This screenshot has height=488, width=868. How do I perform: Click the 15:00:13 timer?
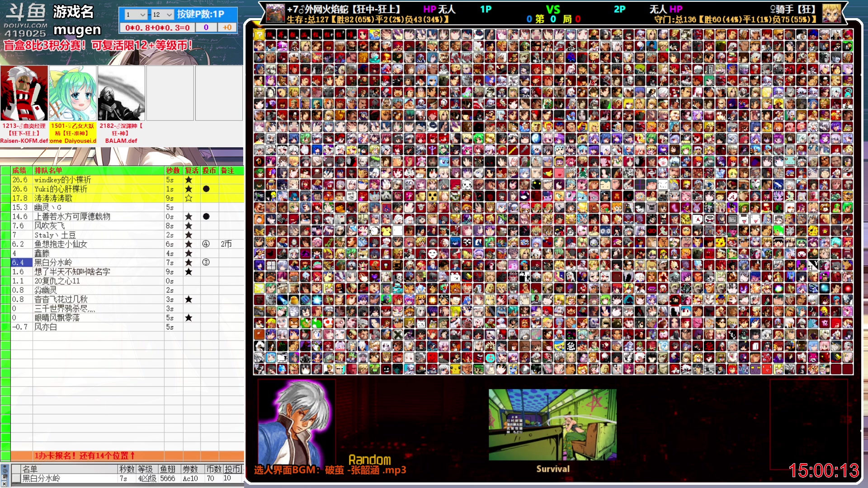click(x=824, y=470)
